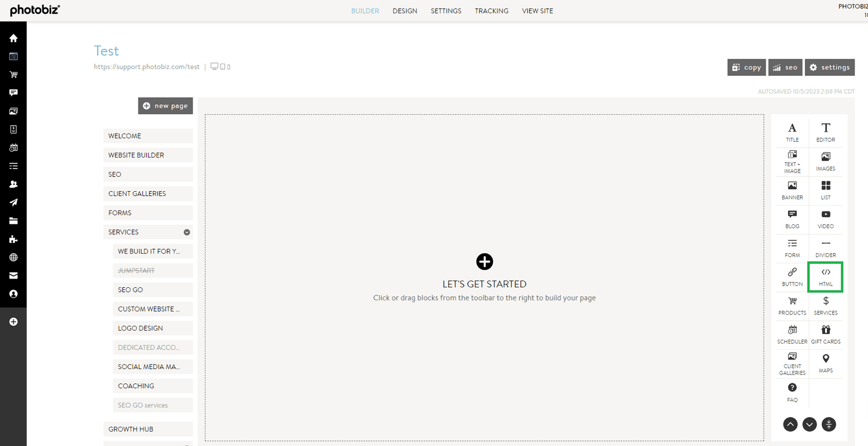Collapse the blocks toolbar panel

[829, 424]
